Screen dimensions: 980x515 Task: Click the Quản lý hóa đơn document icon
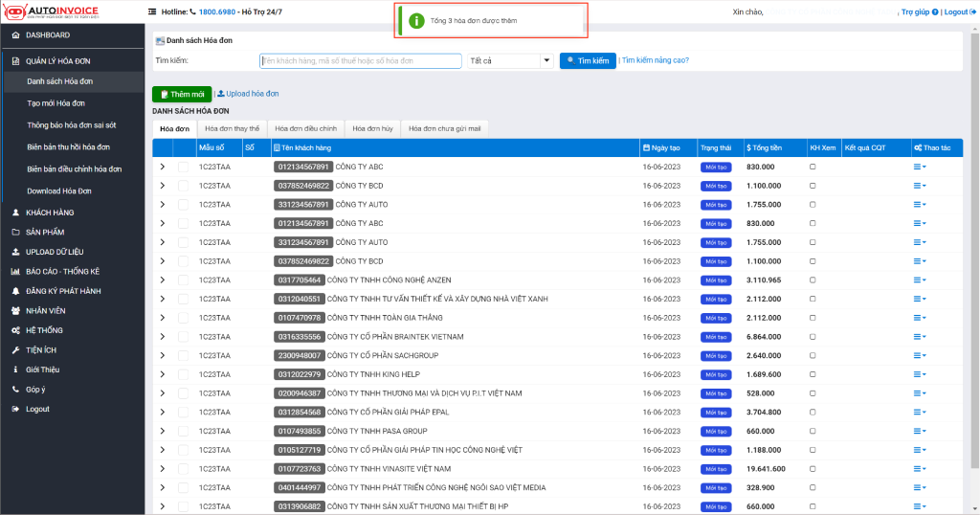coord(15,61)
